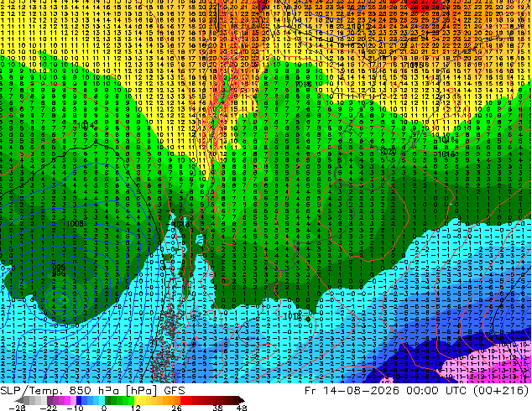Click the '1014' isobar label
The image size is (532, 411).
(x=86, y=126)
